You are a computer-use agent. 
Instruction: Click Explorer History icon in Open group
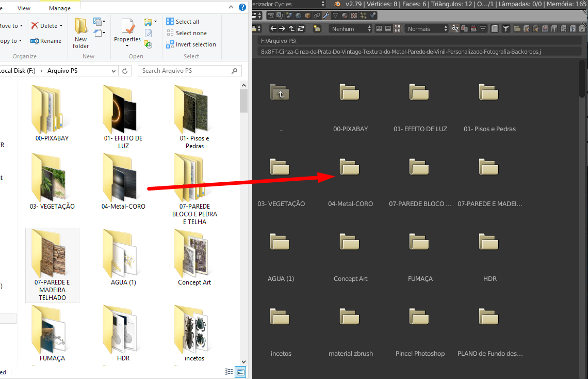click(149, 44)
